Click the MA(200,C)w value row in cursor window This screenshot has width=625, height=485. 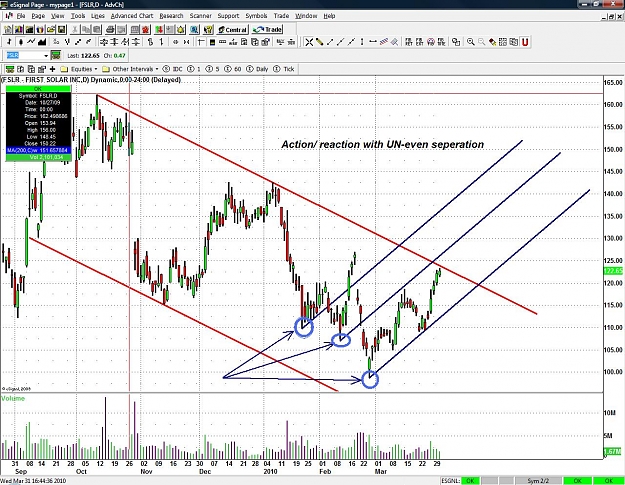coord(38,150)
